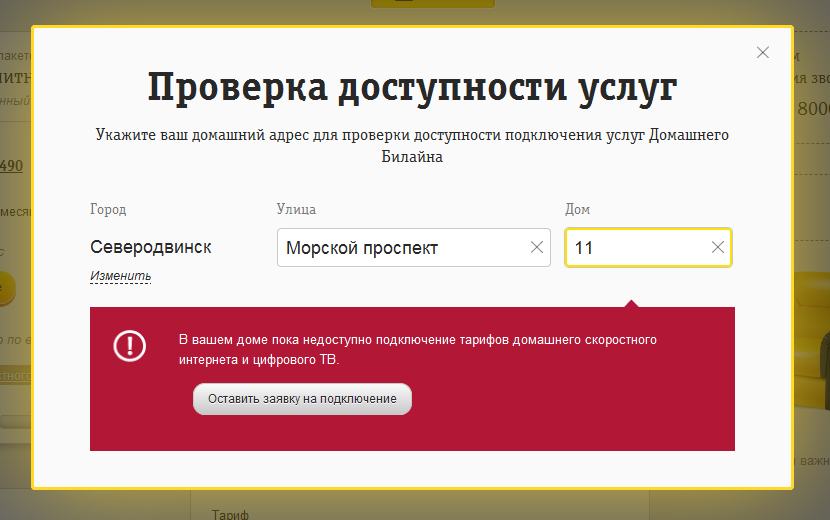This screenshot has height=520, width=830.
Task: Click the city name Северодвинск
Action: (151, 247)
